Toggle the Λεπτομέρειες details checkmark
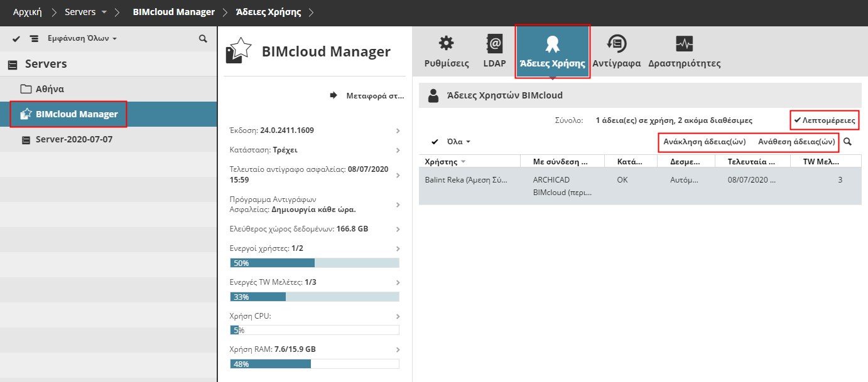This screenshot has height=382, width=868. [x=824, y=120]
